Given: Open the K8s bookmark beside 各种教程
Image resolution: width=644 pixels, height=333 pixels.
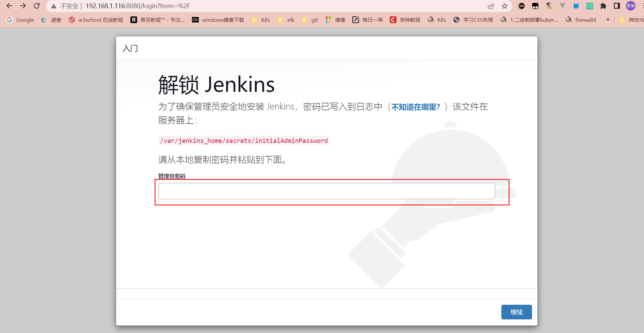Looking at the screenshot, I should [x=437, y=20].
